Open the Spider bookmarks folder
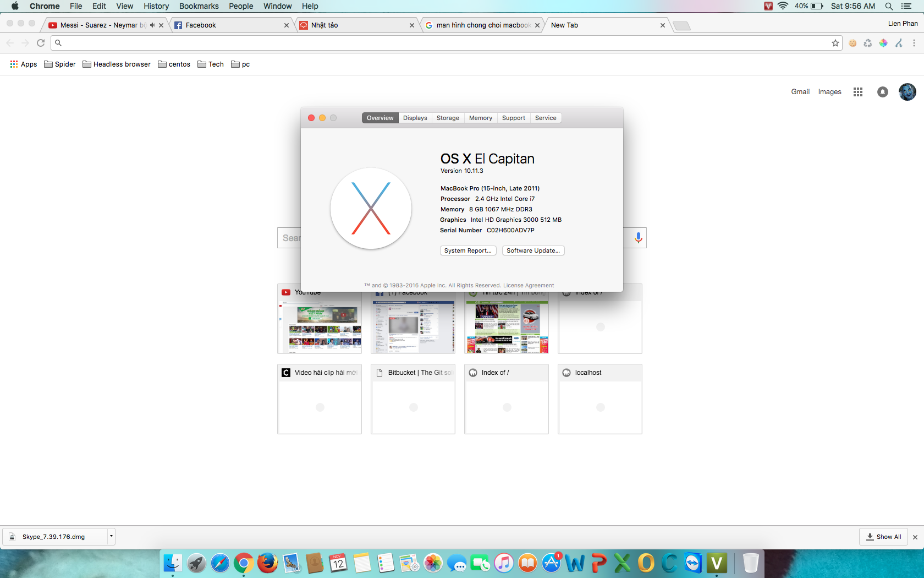The image size is (924, 578). click(x=60, y=64)
